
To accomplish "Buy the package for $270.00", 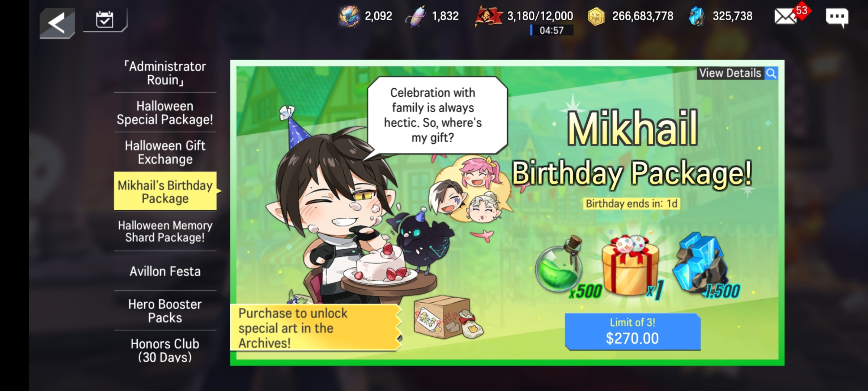I will click(x=633, y=332).
